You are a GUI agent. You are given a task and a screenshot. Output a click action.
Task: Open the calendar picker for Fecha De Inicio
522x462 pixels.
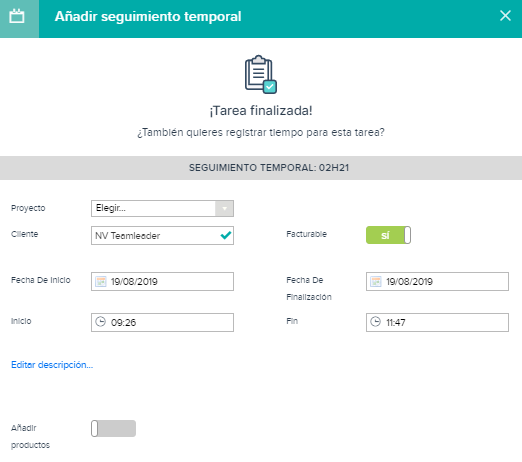point(101,282)
